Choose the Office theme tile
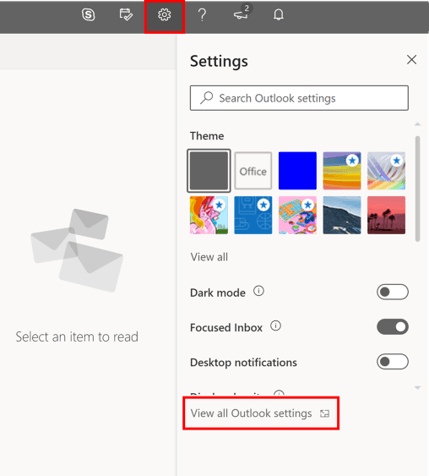This screenshot has height=476, width=429. pos(253,171)
